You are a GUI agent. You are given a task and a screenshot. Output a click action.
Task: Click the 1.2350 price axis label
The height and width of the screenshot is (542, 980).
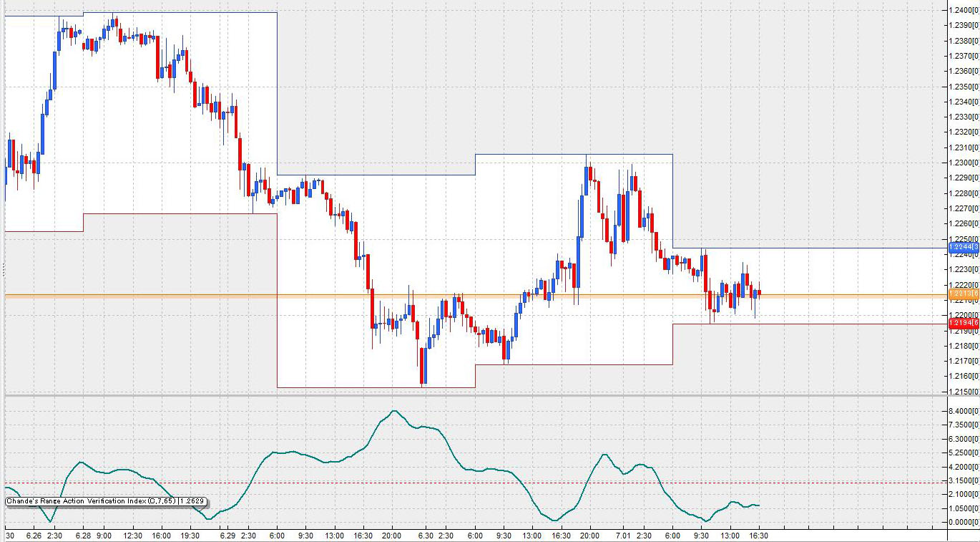[x=964, y=87]
